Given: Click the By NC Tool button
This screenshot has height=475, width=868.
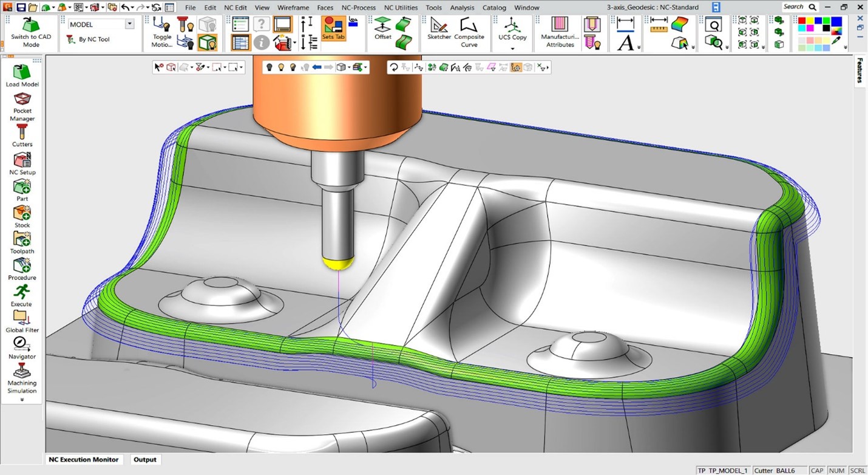Looking at the screenshot, I should pyautogui.click(x=89, y=39).
